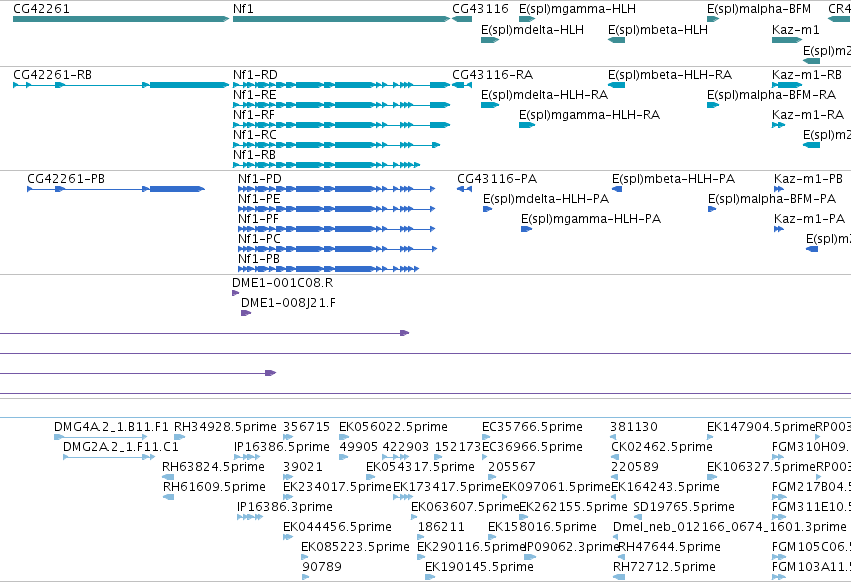The image size is (851, 582).
Task: Select the E(spl)mbeta-HLH gene
Action: pos(617,40)
